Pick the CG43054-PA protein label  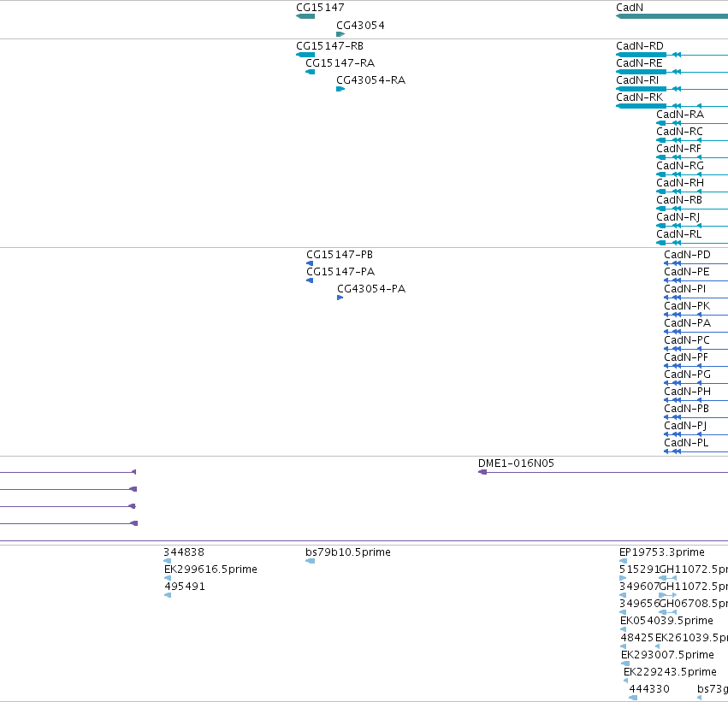tap(371, 289)
